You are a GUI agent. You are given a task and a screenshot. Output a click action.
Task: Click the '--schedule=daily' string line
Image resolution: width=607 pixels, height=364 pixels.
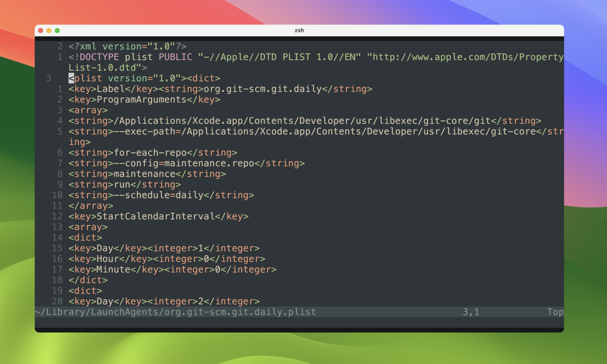[x=161, y=195]
